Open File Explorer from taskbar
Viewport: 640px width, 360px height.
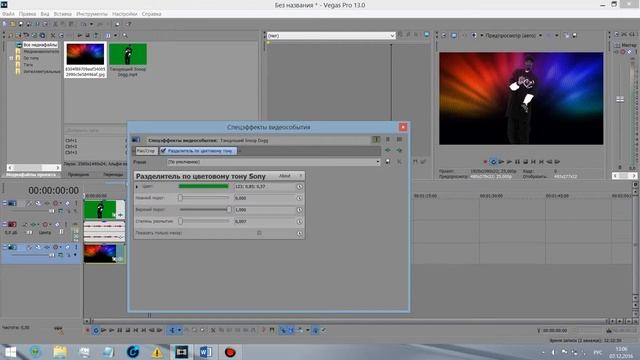point(60,352)
